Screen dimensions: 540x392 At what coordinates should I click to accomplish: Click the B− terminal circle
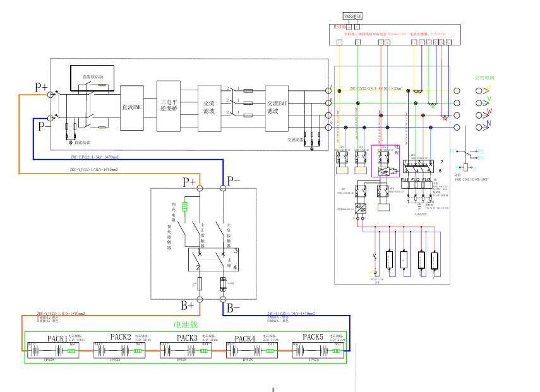(x=223, y=299)
